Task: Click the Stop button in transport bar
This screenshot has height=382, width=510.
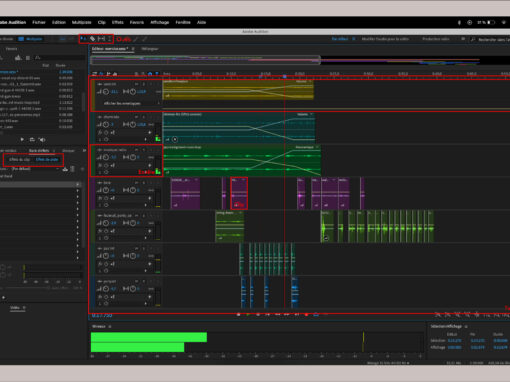Action: click(238, 314)
